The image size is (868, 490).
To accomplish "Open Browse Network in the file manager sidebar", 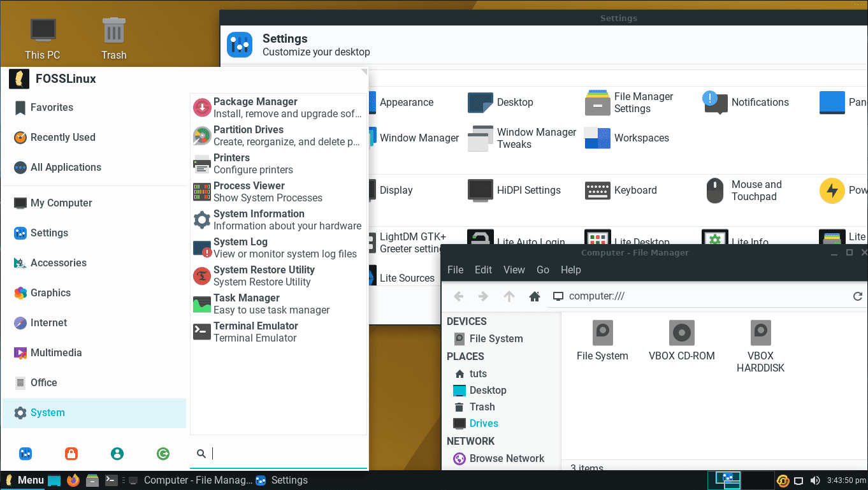I will 507,458.
